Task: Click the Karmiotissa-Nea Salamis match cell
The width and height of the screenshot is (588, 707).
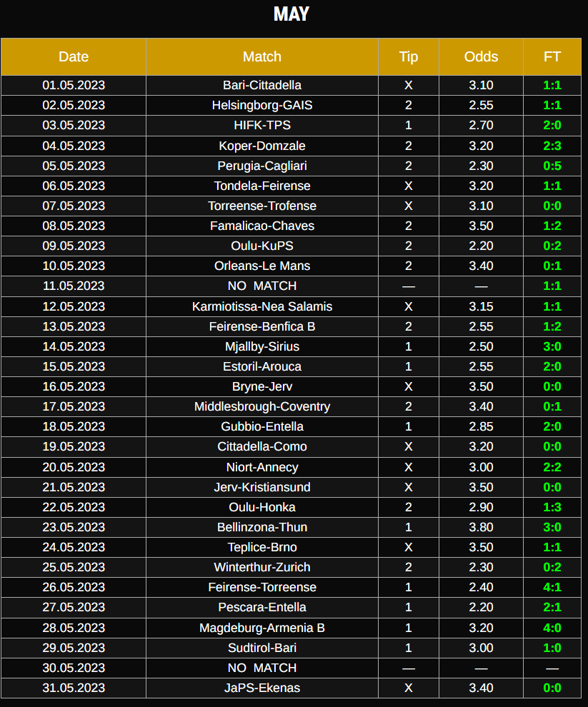Action: pos(262,306)
